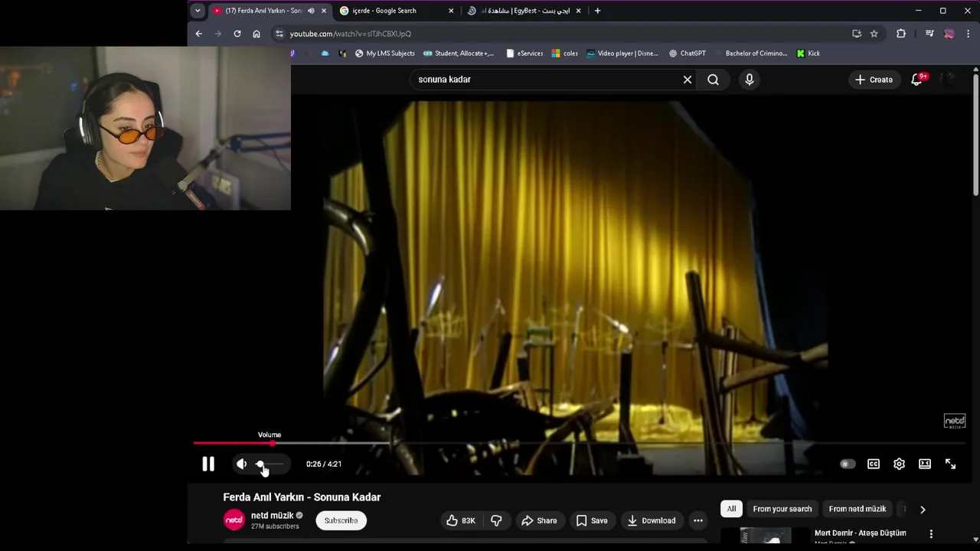Open the coles bookmark
Screen dimensions: 980x551
tap(565, 54)
